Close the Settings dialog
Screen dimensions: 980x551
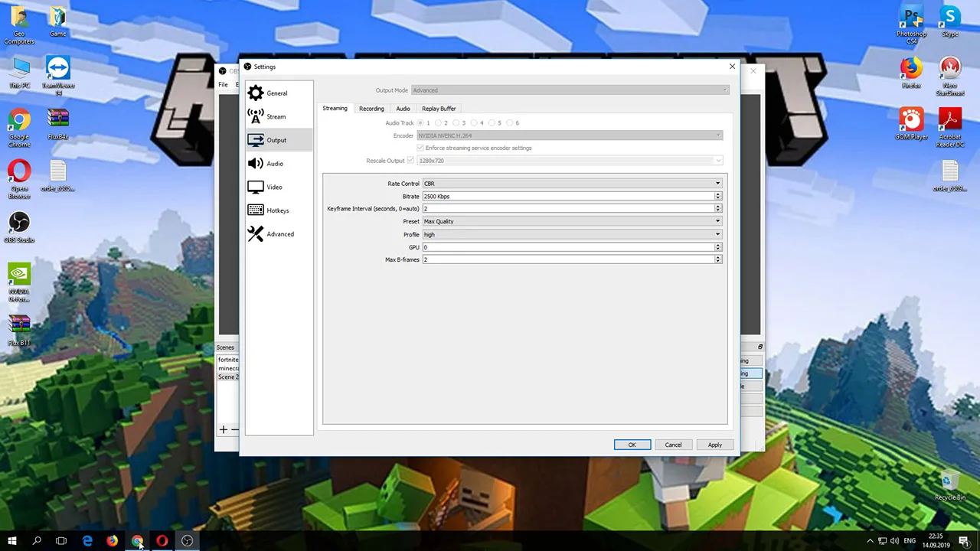click(x=732, y=67)
